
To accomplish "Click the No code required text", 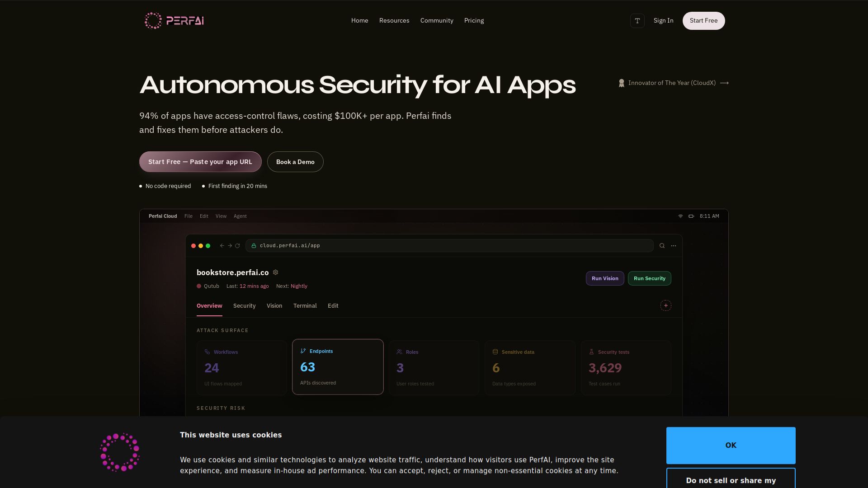I will pos(168,186).
